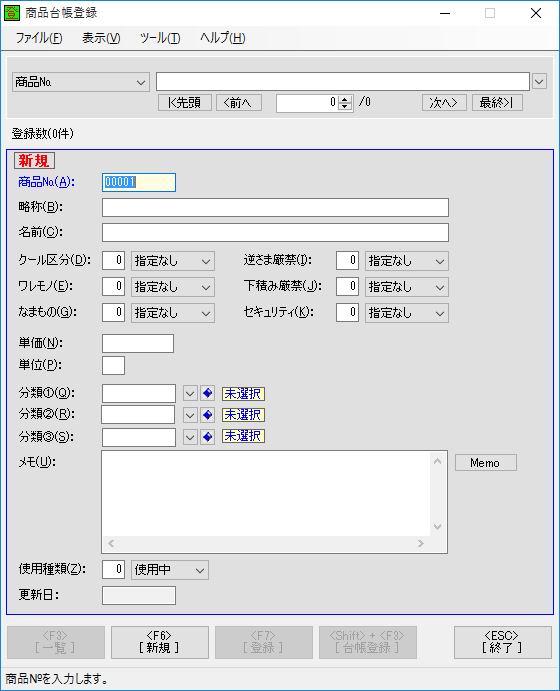Click the 最終>| last record button
Image resolution: width=560 pixels, height=691 pixels.
click(497, 103)
